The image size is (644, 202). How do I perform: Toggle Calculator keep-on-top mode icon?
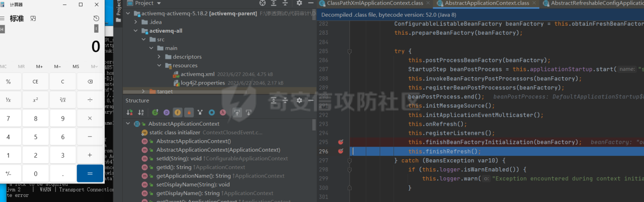[x=33, y=19]
